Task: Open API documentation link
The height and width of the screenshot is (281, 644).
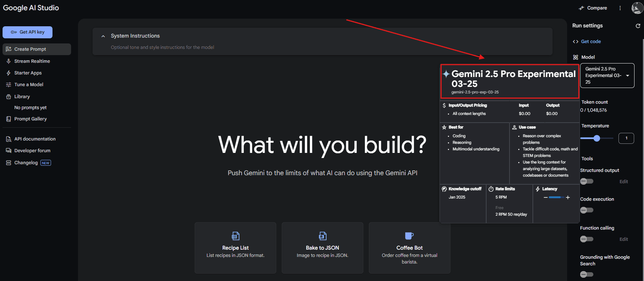Action: pos(35,139)
